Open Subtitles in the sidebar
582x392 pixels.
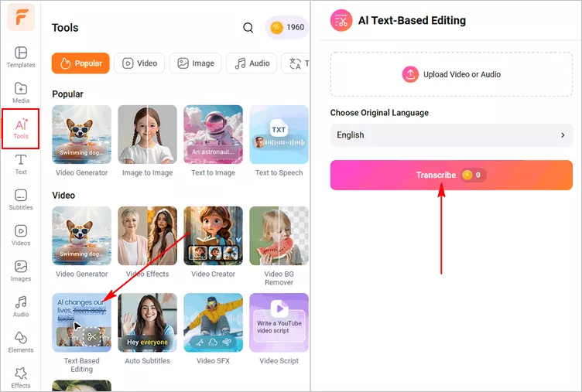pos(21,200)
